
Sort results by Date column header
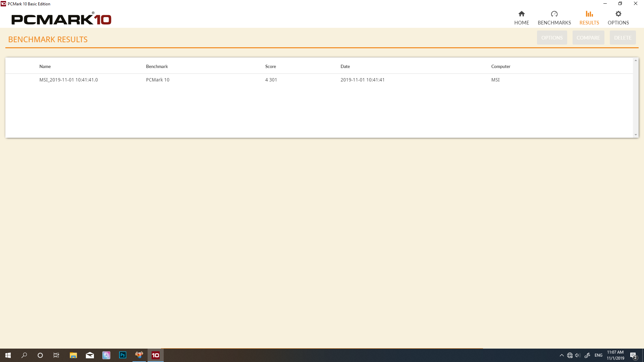pyautogui.click(x=345, y=66)
